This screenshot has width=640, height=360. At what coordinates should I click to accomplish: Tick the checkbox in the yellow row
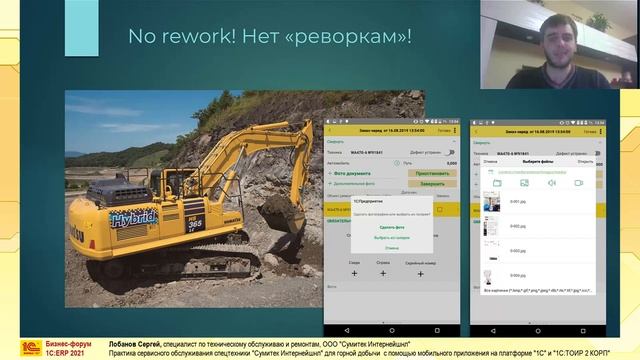click(x=440, y=209)
